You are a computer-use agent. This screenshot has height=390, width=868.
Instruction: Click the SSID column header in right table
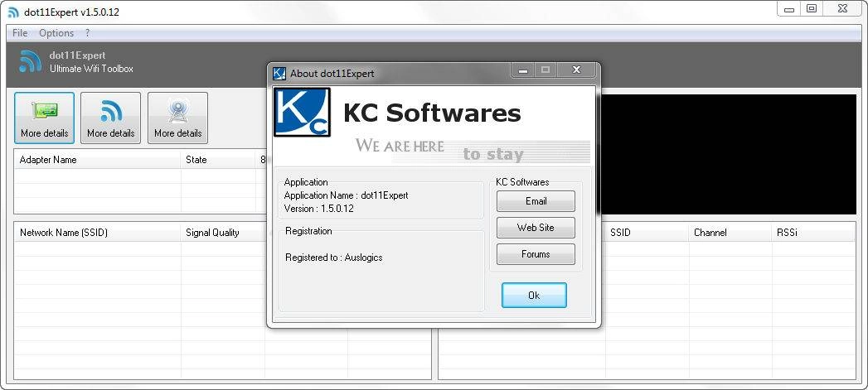[x=647, y=233]
